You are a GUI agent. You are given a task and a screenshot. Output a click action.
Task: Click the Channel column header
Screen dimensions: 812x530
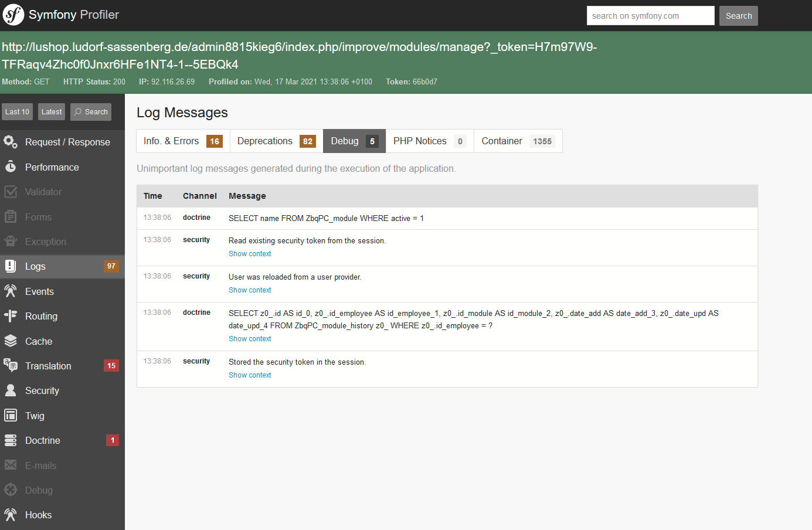(x=199, y=196)
